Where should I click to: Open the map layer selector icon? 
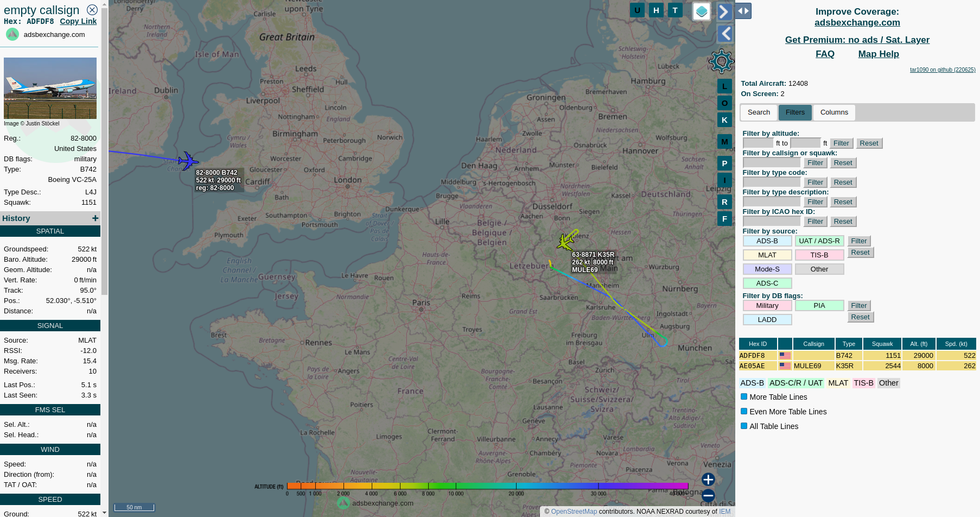pos(702,11)
